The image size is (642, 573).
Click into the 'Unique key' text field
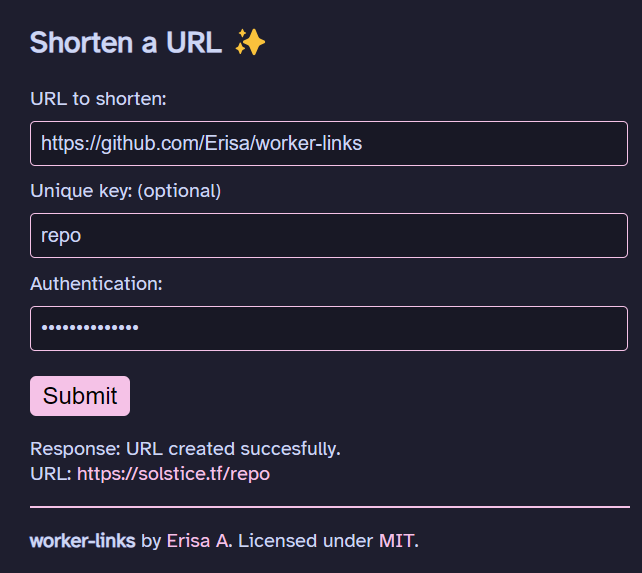pos(328,236)
